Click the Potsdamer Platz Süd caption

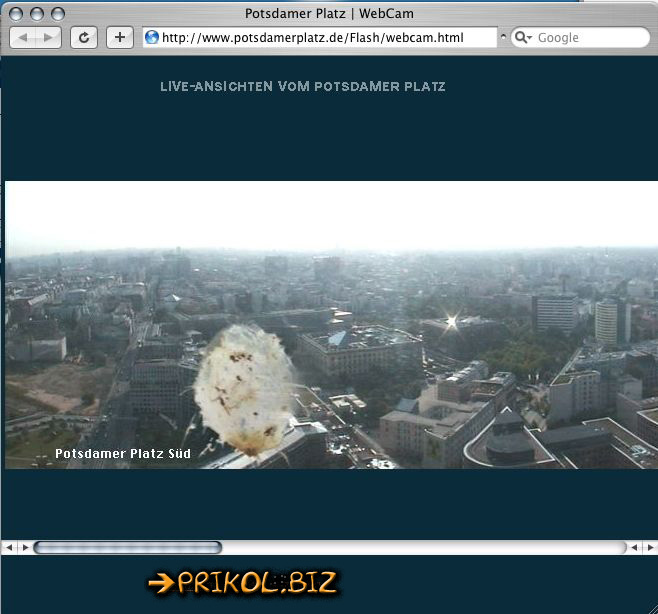click(123, 454)
